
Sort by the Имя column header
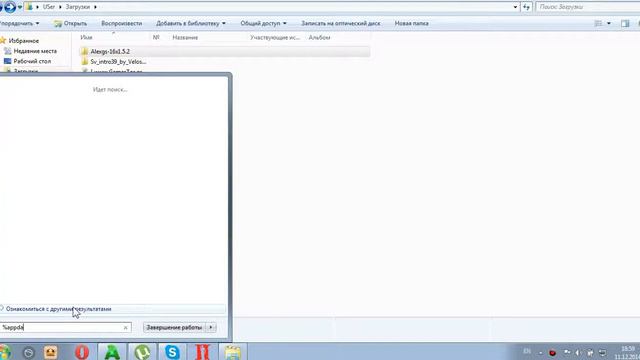86,37
